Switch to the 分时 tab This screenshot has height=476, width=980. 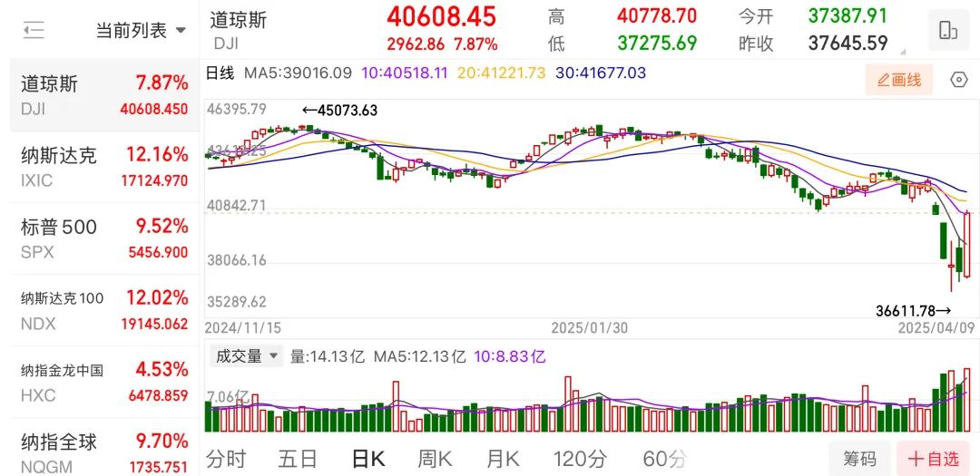(x=226, y=460)
